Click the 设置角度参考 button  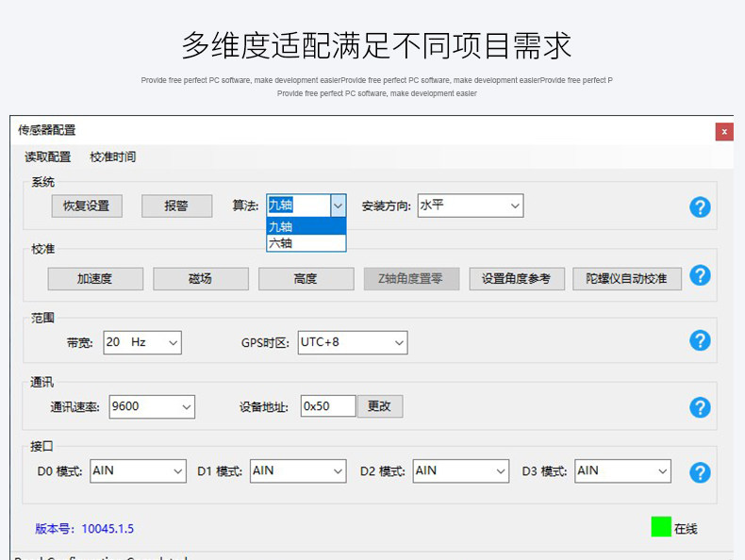(517, 279)
